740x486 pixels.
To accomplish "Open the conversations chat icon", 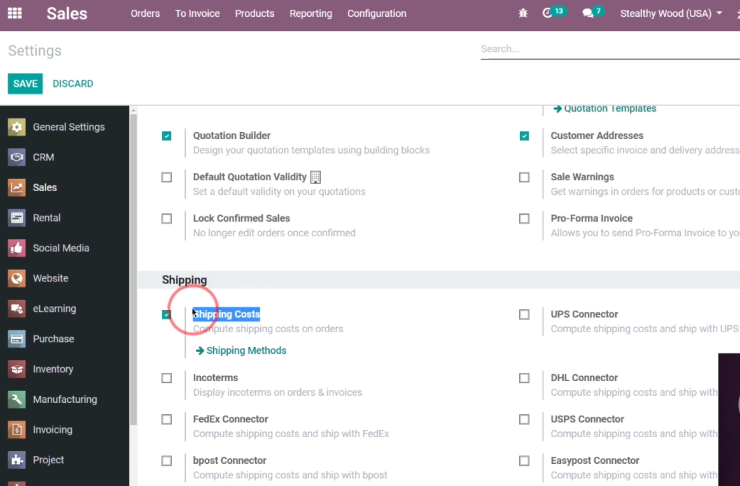I will (588, 13).
